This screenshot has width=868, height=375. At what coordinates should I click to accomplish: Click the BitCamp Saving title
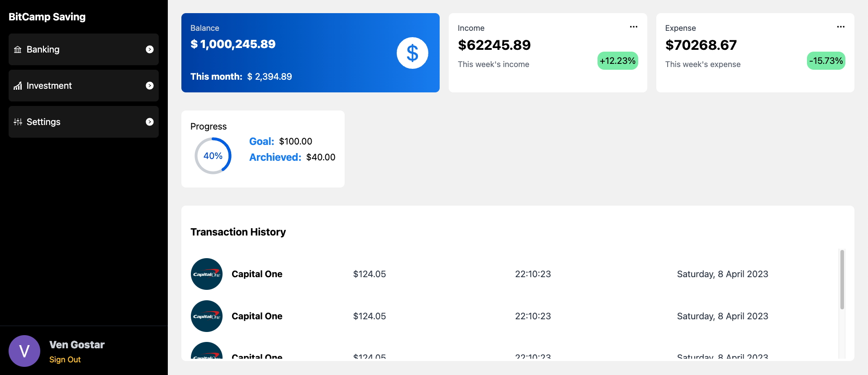47,17
